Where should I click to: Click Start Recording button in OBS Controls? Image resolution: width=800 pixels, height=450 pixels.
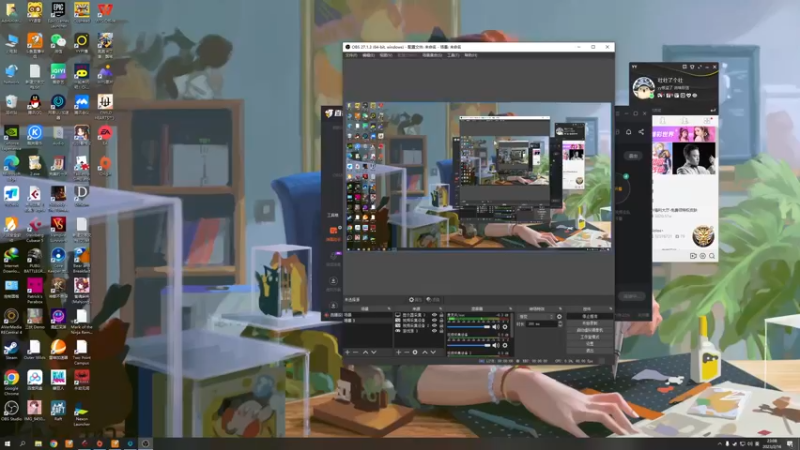pos(590,323)
